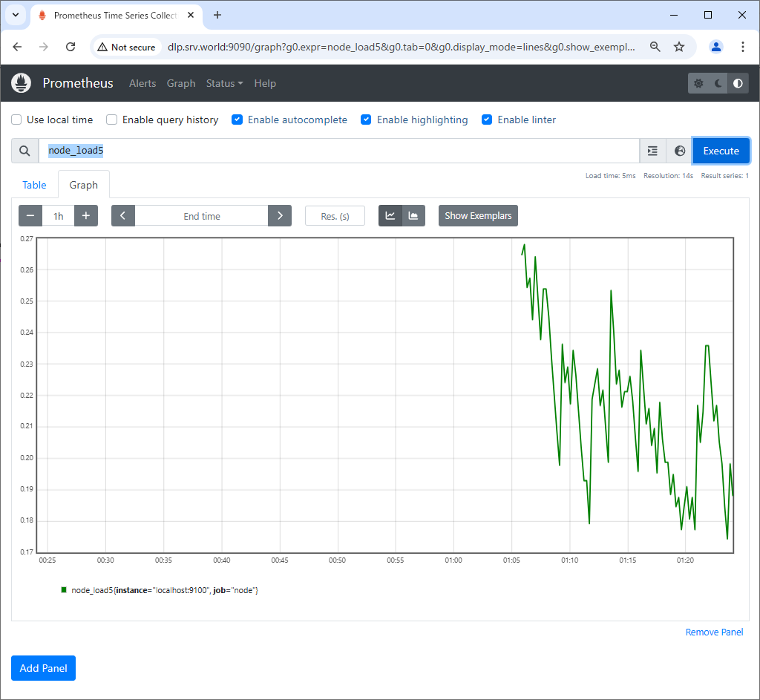Click the 1h range input
This screenshot has width=760, height=700.
click(x=58, y=216)
